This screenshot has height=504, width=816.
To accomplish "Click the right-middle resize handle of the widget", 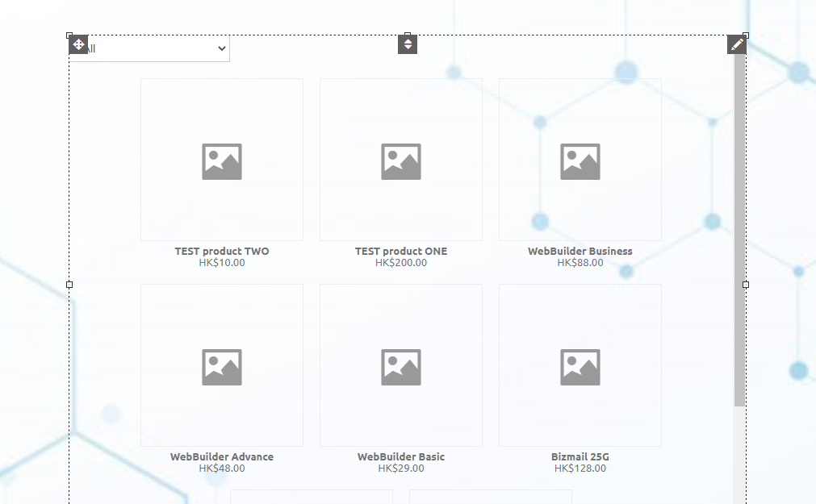I will tap(746, 285).
